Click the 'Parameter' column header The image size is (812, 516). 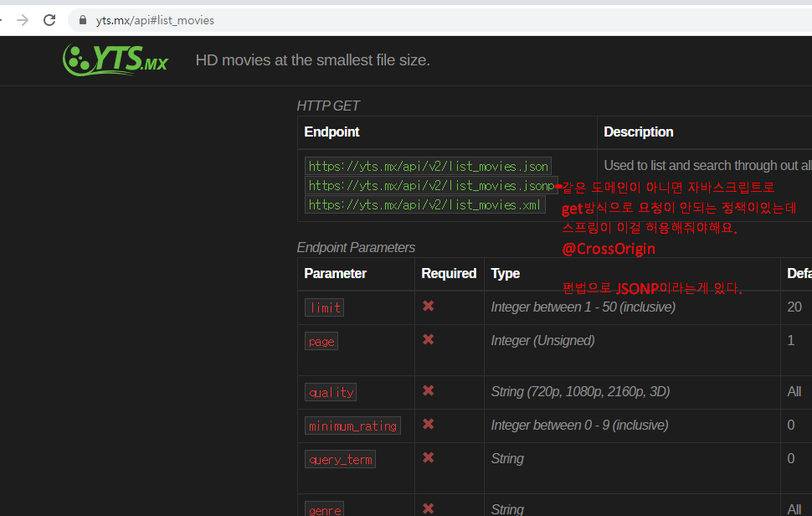coord(335,274)
